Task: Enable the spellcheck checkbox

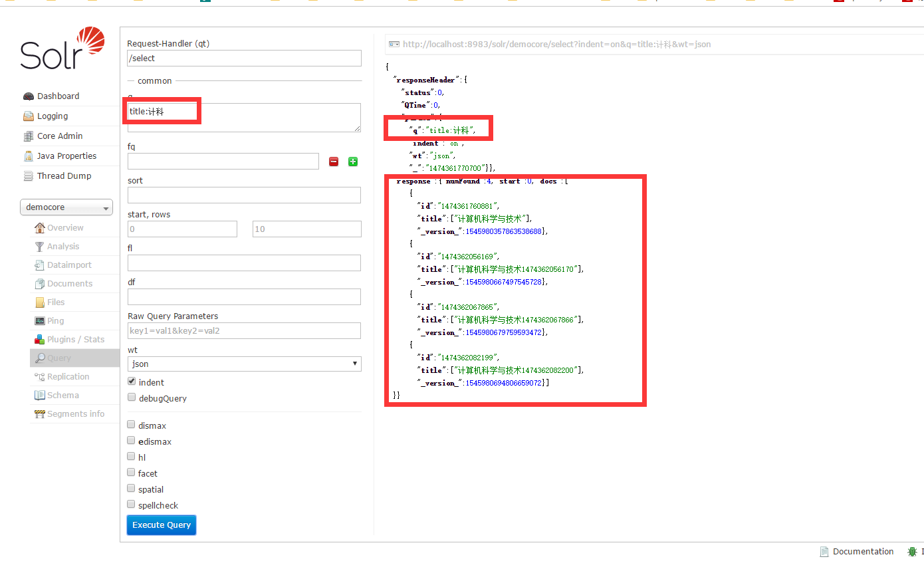Action: pyautogui.click(x=132, y=505)
